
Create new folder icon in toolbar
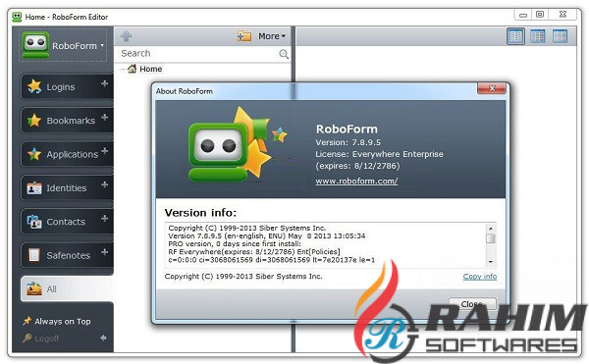244,36
